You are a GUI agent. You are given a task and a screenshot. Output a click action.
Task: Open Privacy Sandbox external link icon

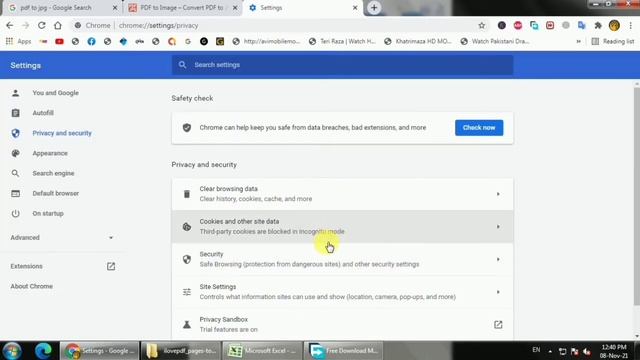498,324
